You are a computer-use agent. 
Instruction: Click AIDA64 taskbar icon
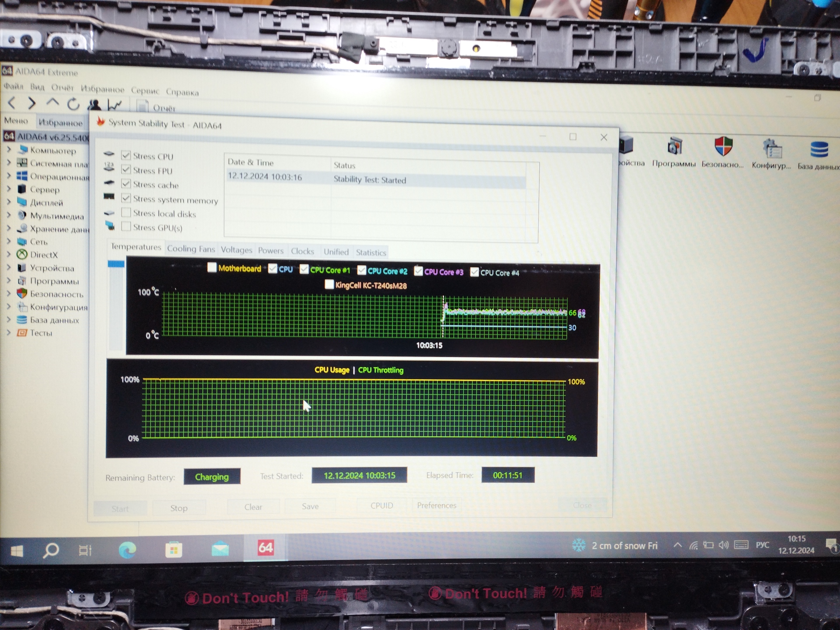pyautogui.click(x=266, y=547)
